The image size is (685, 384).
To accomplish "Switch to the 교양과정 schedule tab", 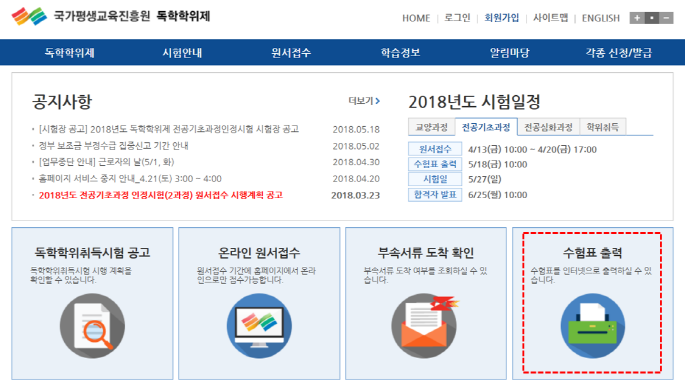I will pos(432,127).
